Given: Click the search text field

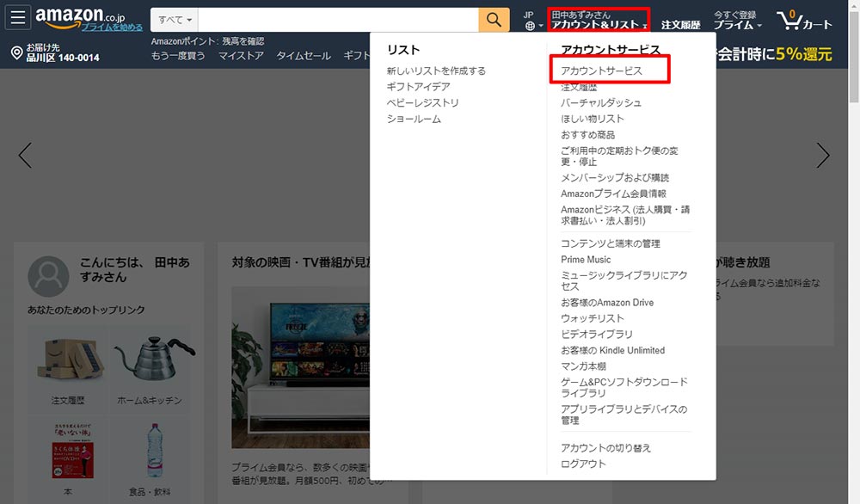Looking at the screenshot, I should click(x=338, y=20).
